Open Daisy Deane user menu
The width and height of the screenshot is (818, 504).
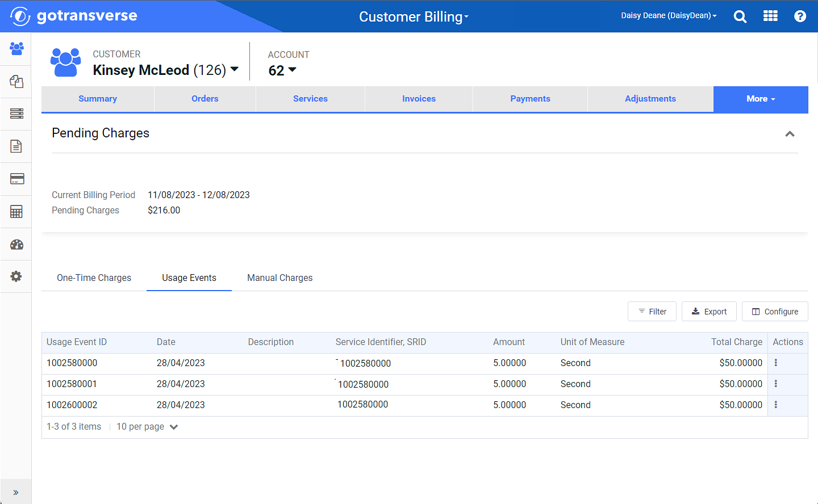pos(669,15)
